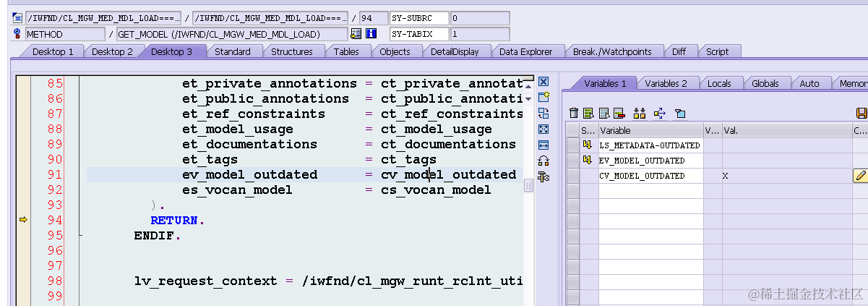Click the first green list icon in variables toolbar

click(x=588, y=113)
